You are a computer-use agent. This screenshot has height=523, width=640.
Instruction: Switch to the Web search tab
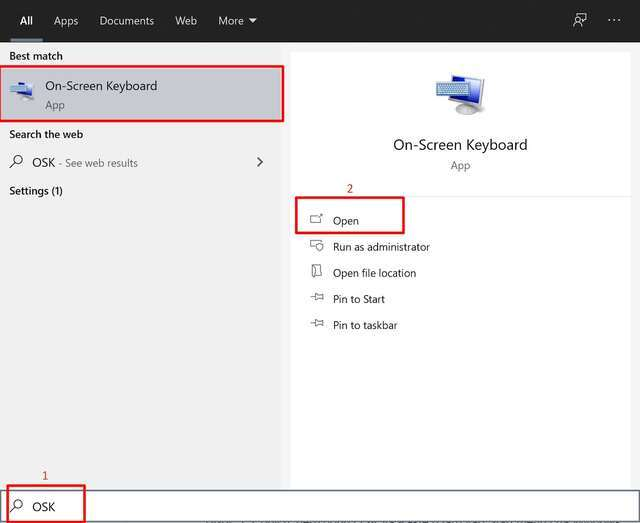(x=186, y=21)
